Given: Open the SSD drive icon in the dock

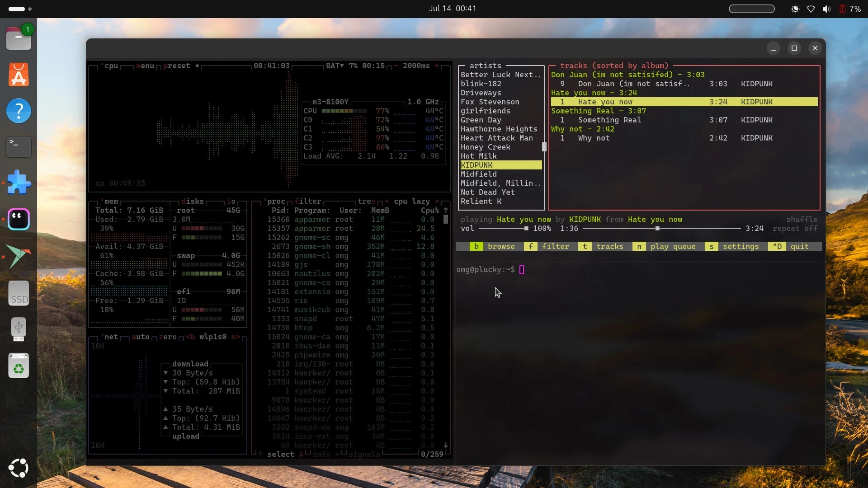Looking at the screenshot, I should tap(19, 293).
